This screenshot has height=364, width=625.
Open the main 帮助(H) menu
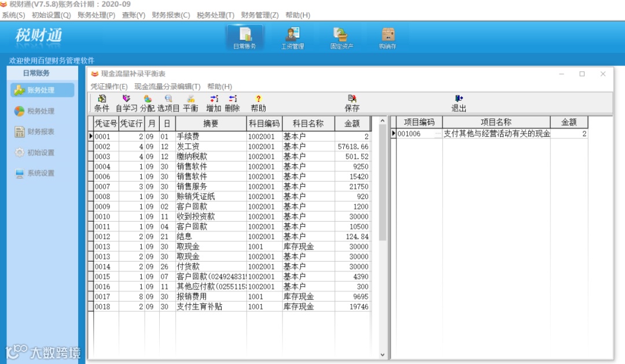[298, 15]
